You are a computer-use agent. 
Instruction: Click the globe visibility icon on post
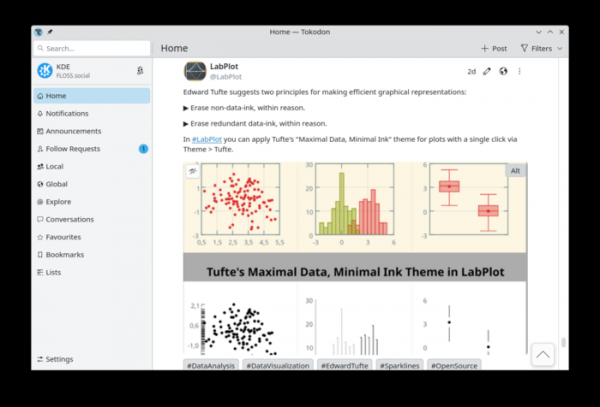[503, 71]
